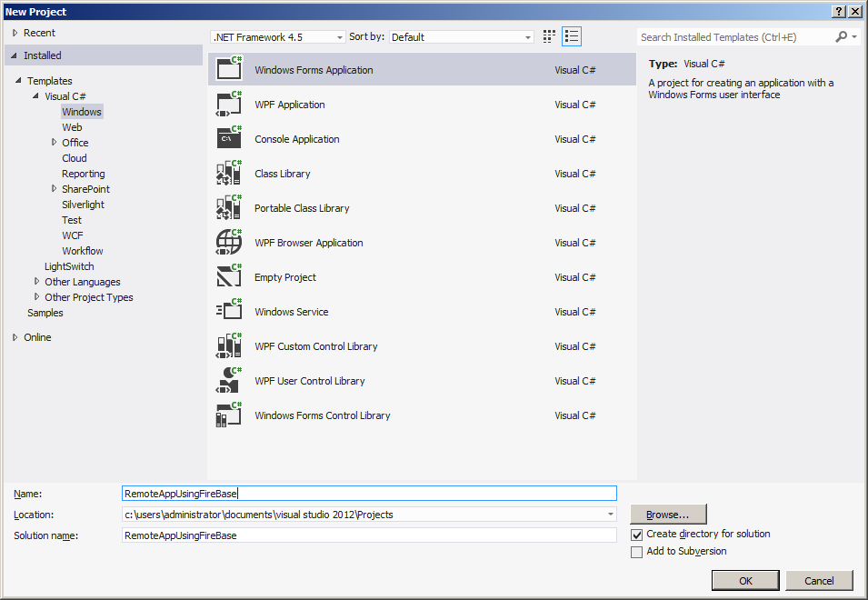Switch to medium icons list view
This screenshot has width=868, height=600.
tap(572, 36)
